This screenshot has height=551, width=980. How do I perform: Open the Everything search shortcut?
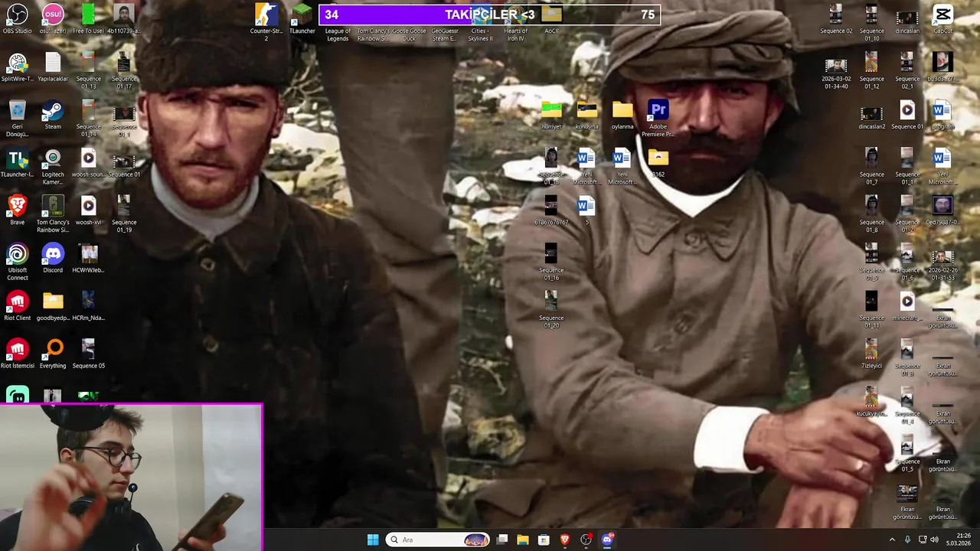(53, 354)
